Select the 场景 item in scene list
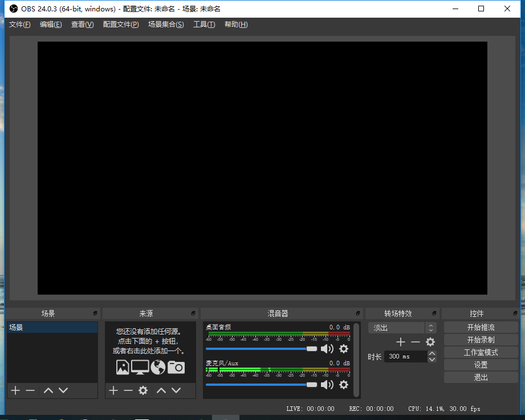Viewport: 525px width, 420px height. [x=52, y=327]
